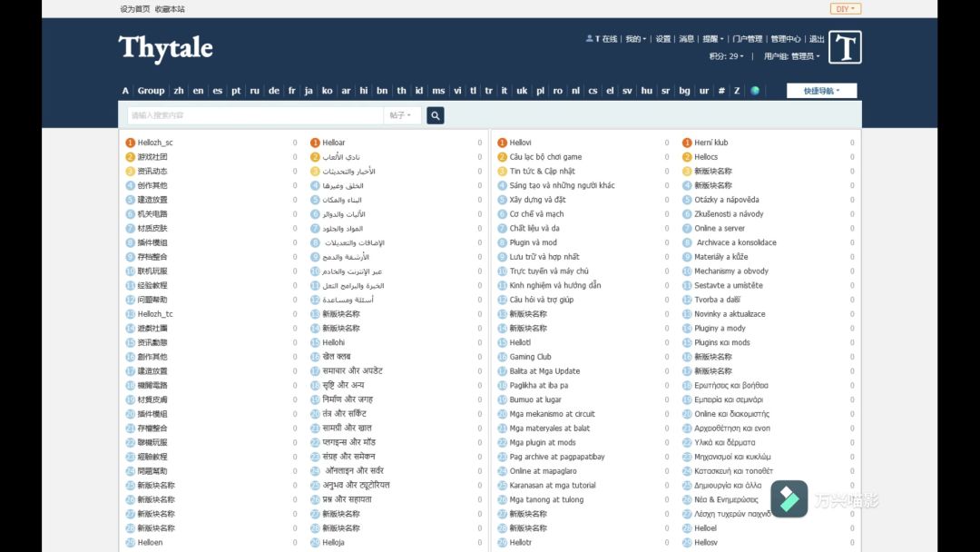Expand the 用户组 管理员 dropdown
The image size is (980, 552).
(791, 56)
